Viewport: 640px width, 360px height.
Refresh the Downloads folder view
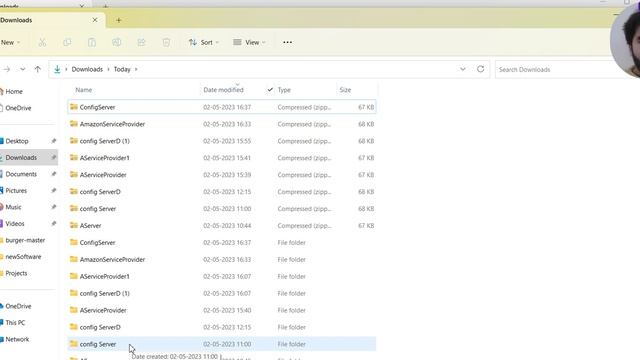[x=480, y=69]
